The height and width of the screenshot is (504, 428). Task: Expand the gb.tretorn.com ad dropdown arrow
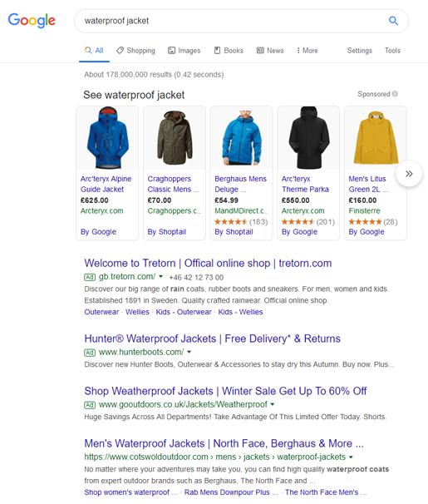(161, 276)
